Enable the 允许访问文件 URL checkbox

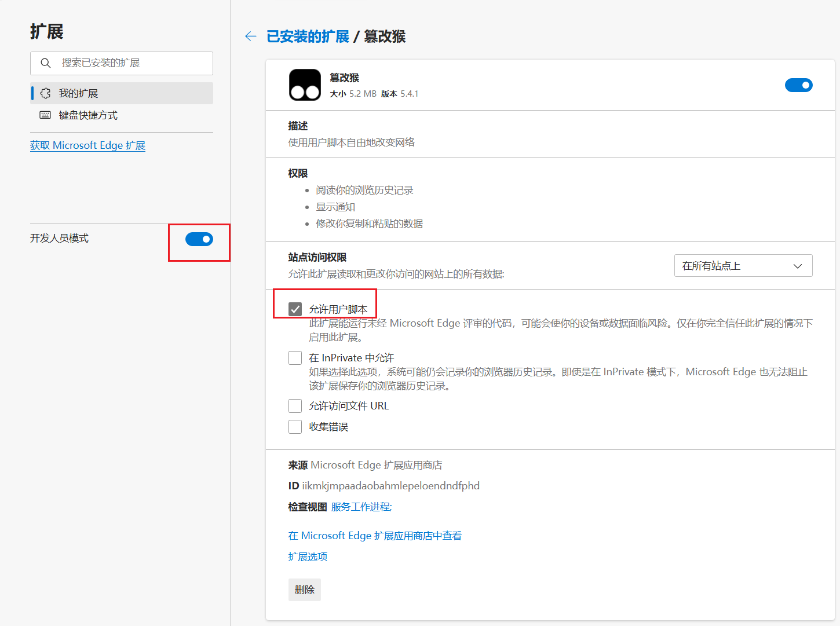(x=295, y=406)
